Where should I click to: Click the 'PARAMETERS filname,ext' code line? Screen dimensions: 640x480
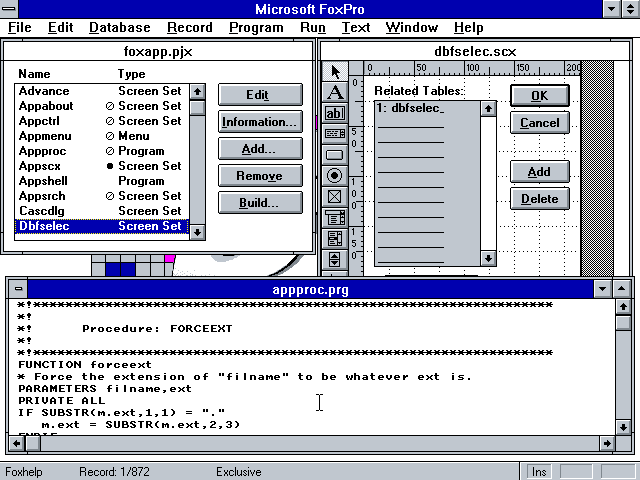pos(105,388)
